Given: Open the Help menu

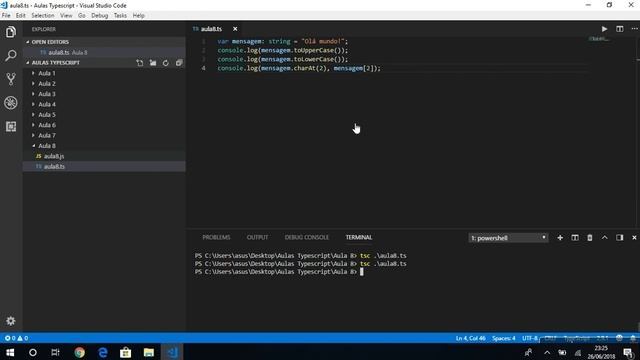Looking at the screenshot, I should click(139, 16).
